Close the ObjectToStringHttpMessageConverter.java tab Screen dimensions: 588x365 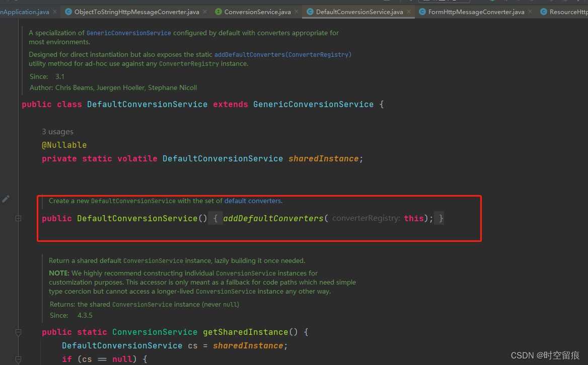(x=204, y=11)
